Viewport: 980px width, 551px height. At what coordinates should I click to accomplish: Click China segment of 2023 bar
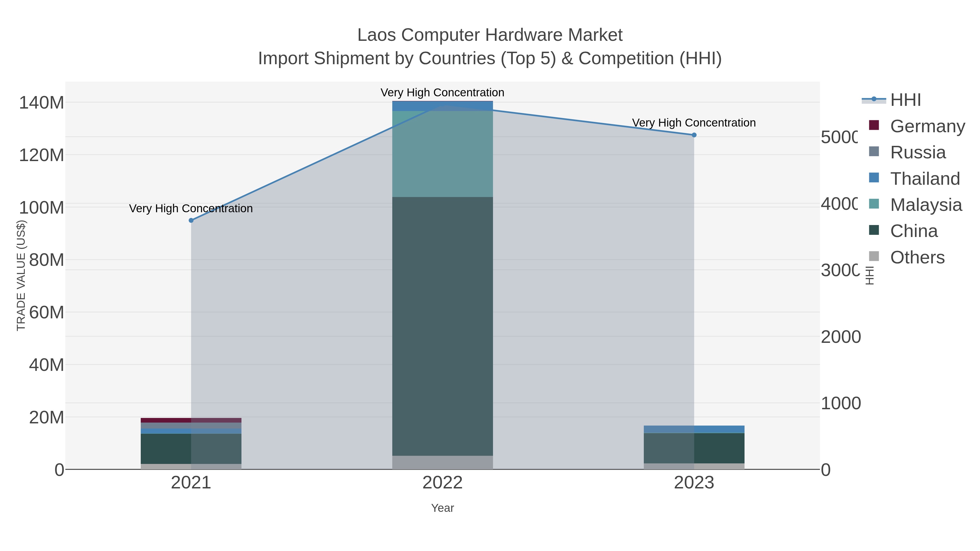tap(694, 448)
